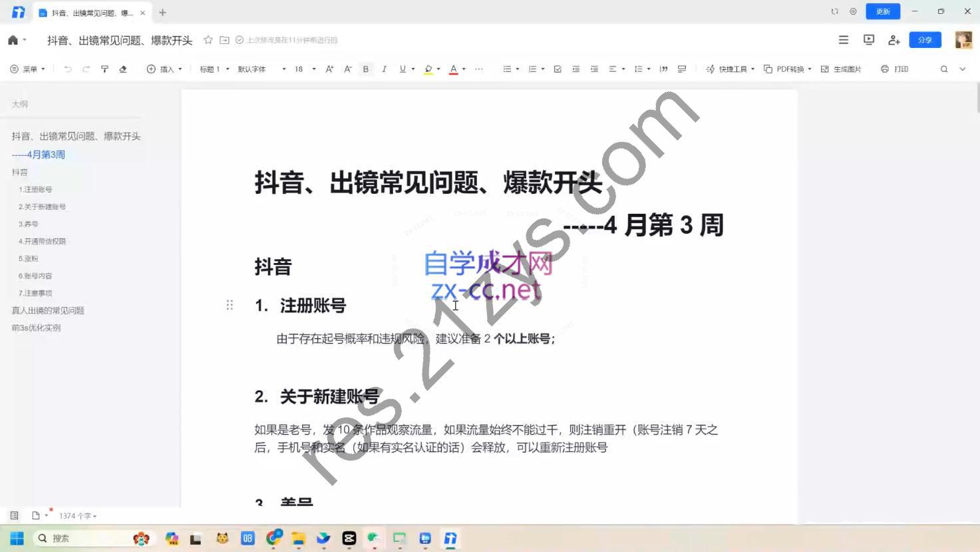980x552 pixels.
Task: Insert numbered list
Action: coord(532,69)
